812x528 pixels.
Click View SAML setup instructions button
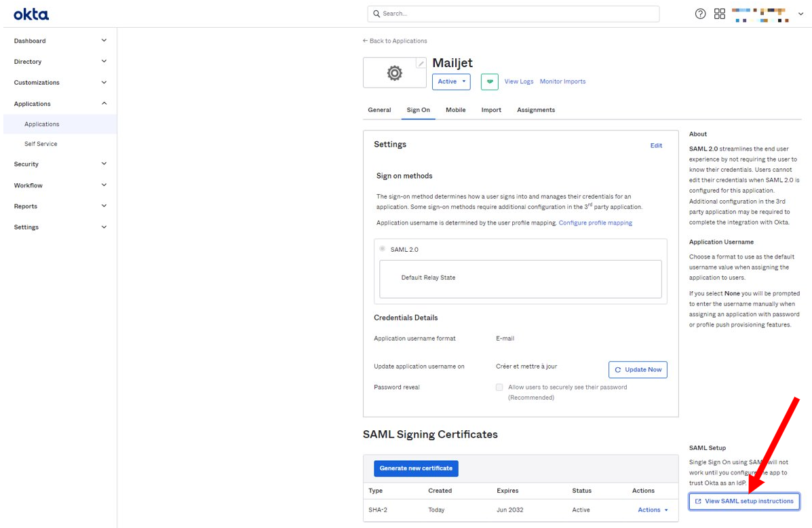point(744,501)
